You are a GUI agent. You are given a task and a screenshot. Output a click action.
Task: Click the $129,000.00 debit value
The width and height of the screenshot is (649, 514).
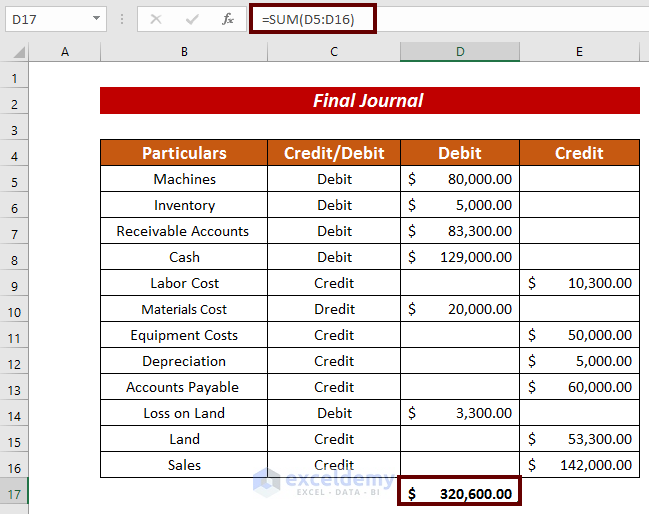(x=460, y=257)
